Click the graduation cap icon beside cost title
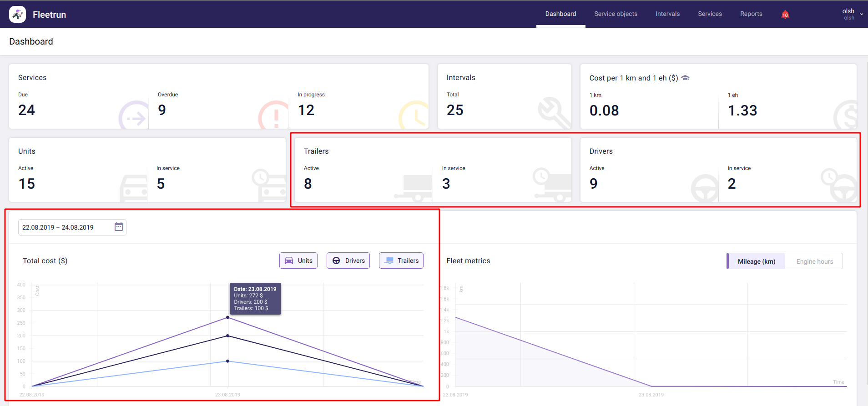868x406 pixels. tap(685, 78)
